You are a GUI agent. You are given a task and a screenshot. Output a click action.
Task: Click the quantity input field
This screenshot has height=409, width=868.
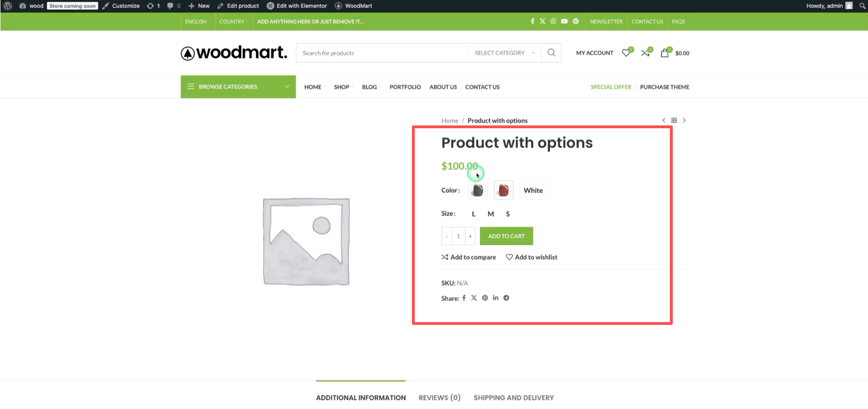click(x=458, y=236)
